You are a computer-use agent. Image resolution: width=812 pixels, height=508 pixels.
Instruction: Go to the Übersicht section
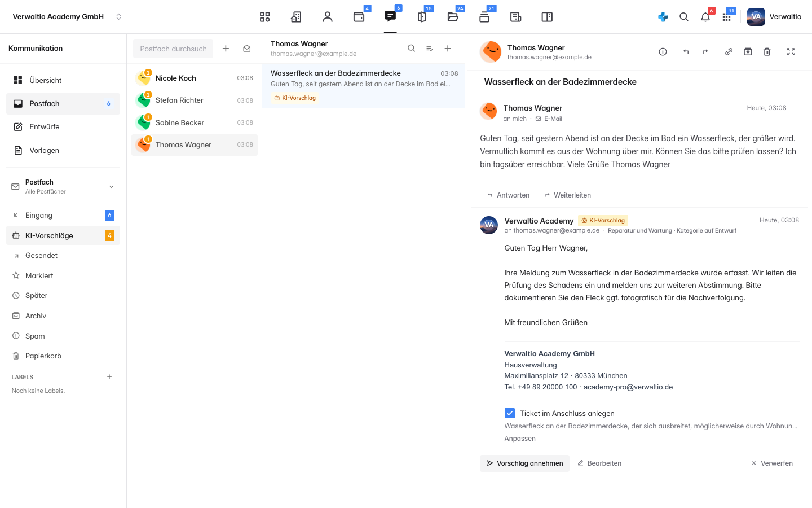coord(63,80)
